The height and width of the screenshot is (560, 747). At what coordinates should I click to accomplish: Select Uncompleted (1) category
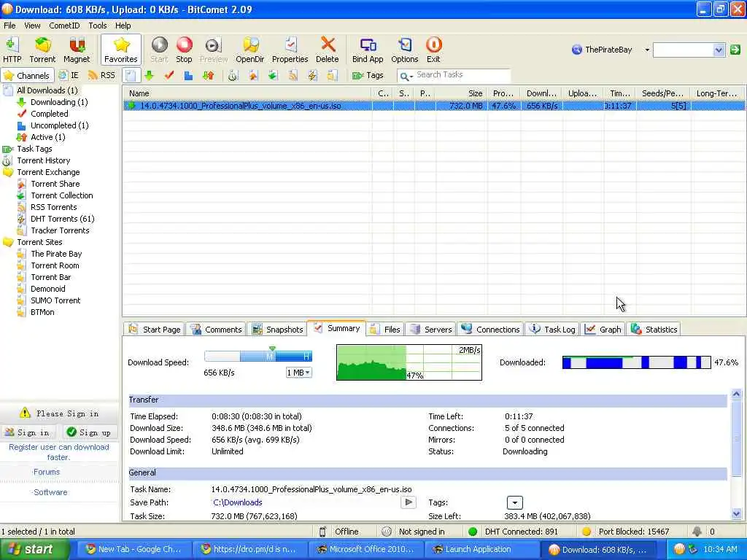[60, 125]
